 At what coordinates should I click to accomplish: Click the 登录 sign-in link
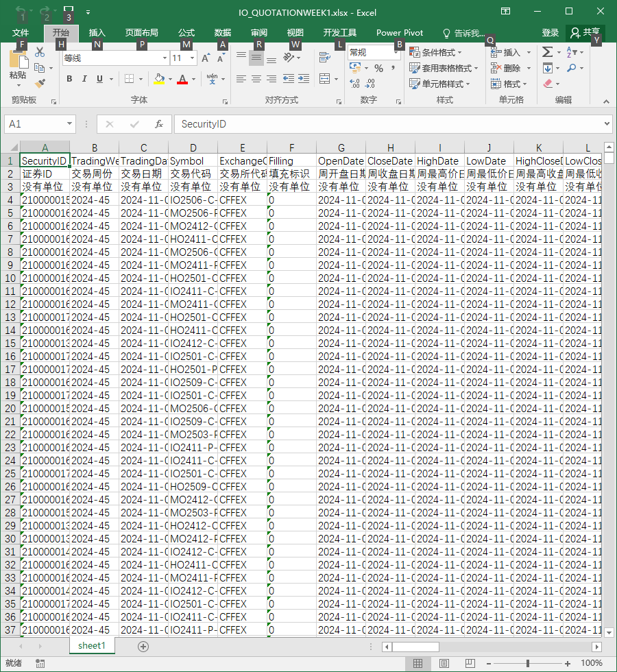pyautogui.click(x=550, y=33)
